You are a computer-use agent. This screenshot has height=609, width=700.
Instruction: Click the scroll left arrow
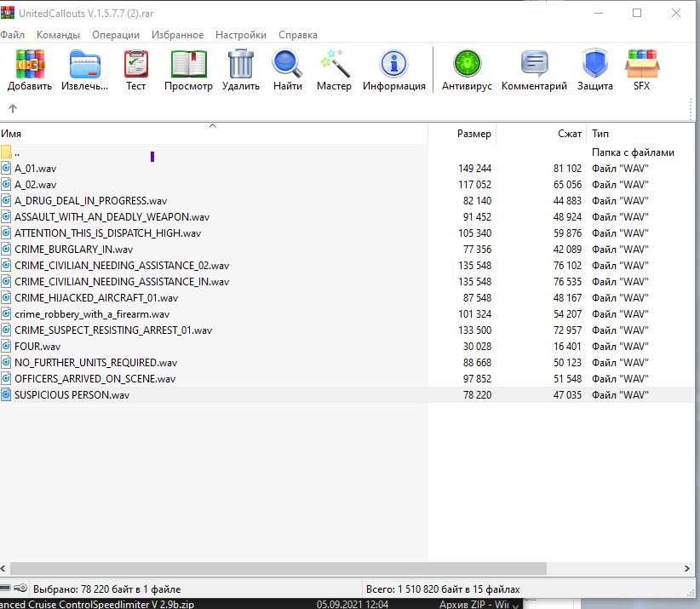tap(3, 568)
